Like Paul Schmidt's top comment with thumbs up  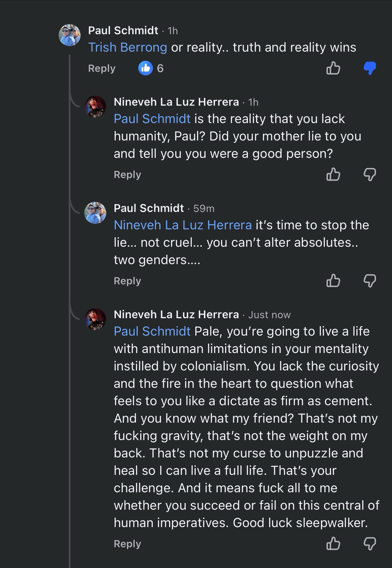pyautogui.click(x=333, y=68)
